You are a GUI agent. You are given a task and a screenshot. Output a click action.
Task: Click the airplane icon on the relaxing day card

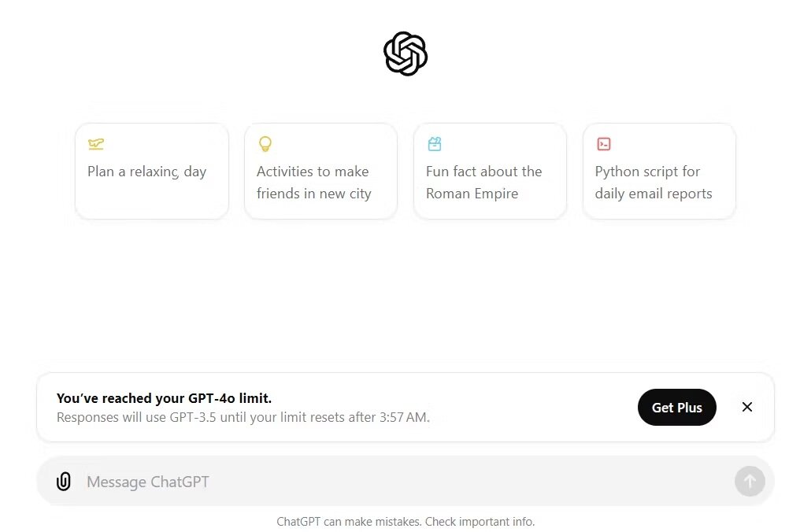coord(96,144)
